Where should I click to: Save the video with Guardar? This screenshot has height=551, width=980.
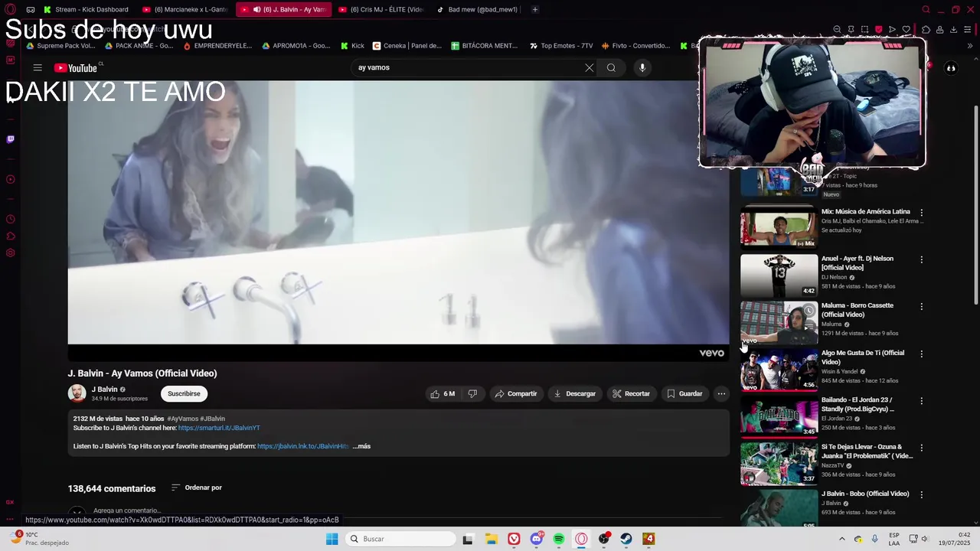pyautogui.click(x=684, y=393)
